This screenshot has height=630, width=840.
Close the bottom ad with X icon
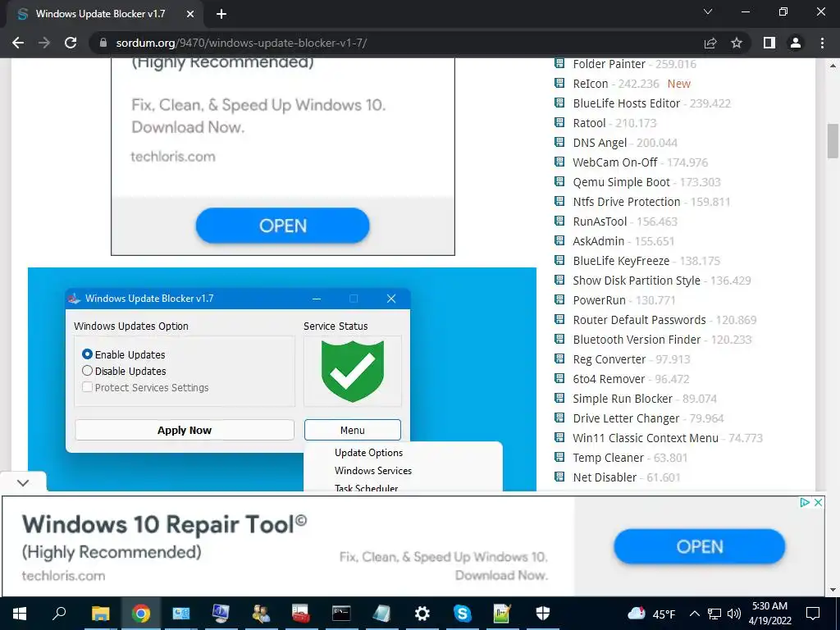click(x=818, y=503)
